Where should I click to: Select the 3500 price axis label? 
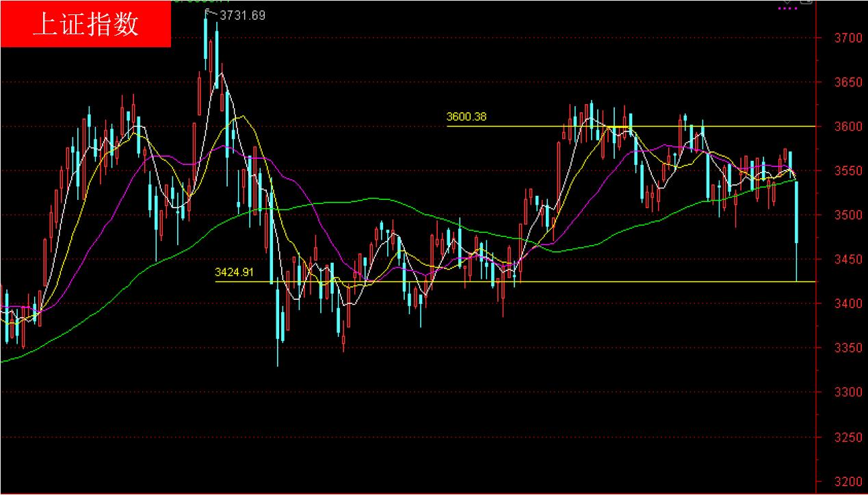[x=839, y=215]
